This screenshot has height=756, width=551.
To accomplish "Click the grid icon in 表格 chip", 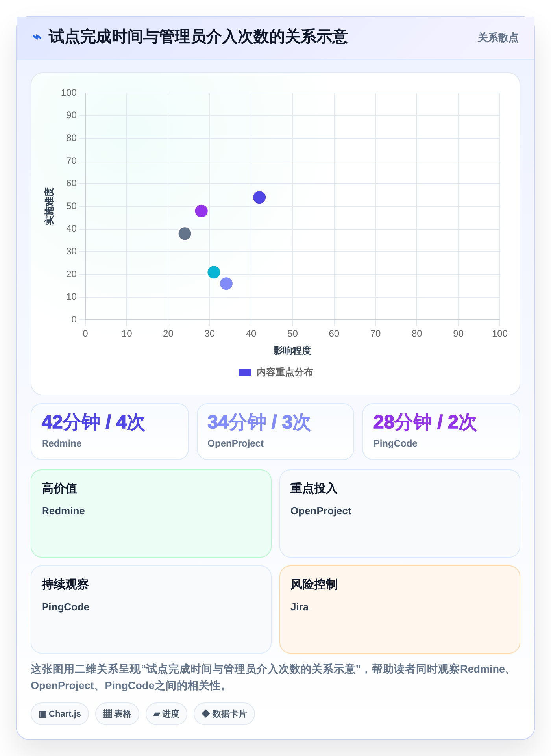I will pyautogui.click(x=107, y=714).
